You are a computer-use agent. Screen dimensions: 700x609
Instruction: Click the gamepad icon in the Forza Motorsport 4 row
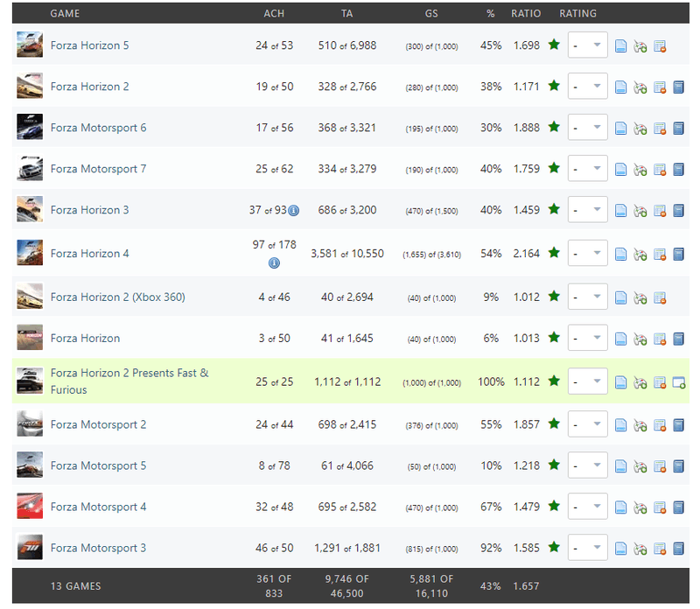[640, 507]
